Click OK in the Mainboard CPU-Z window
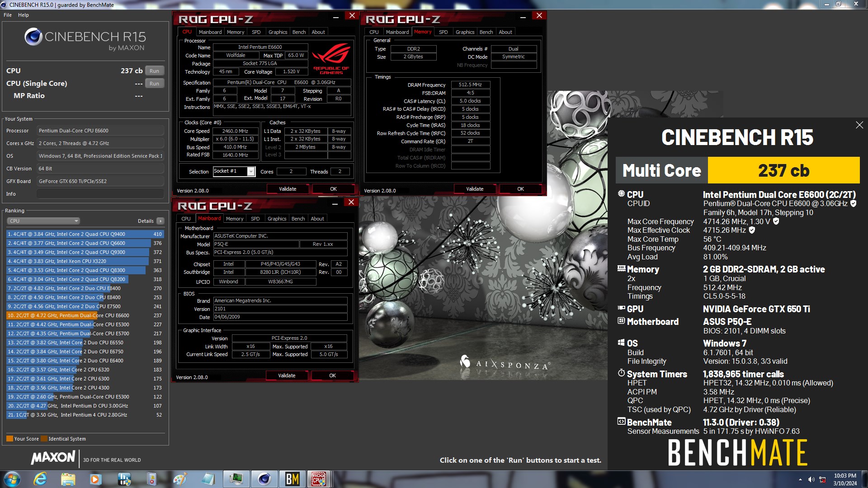The image size is (868, 488). point(332,375)
